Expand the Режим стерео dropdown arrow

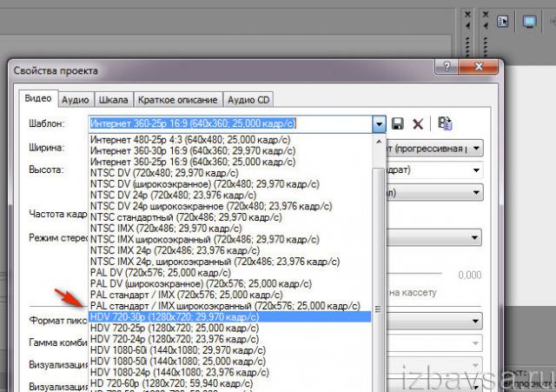click(x=477, y=237)
